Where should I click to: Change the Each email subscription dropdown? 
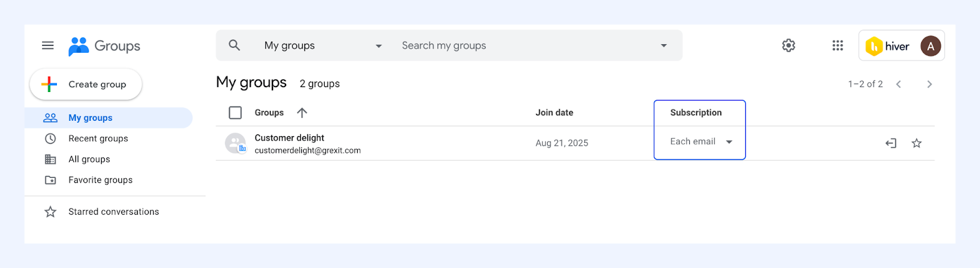pyautogui.click(x=701, y=142)
